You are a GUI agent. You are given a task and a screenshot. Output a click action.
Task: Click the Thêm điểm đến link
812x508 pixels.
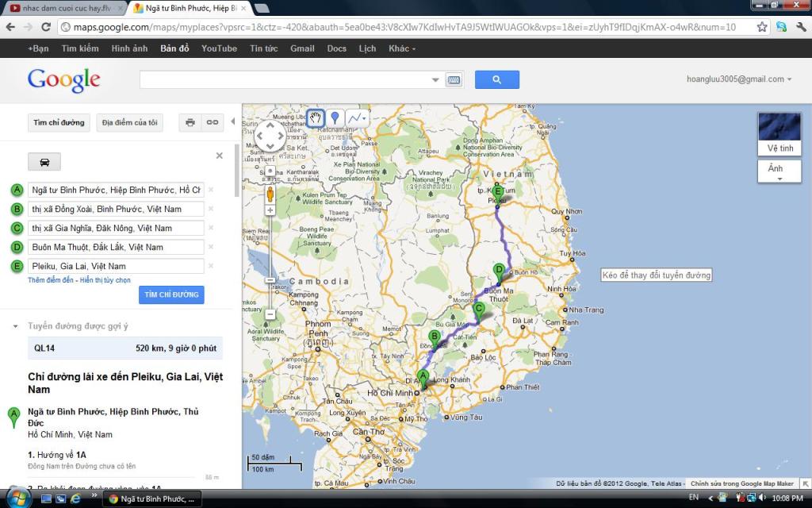tap(50, 280)
